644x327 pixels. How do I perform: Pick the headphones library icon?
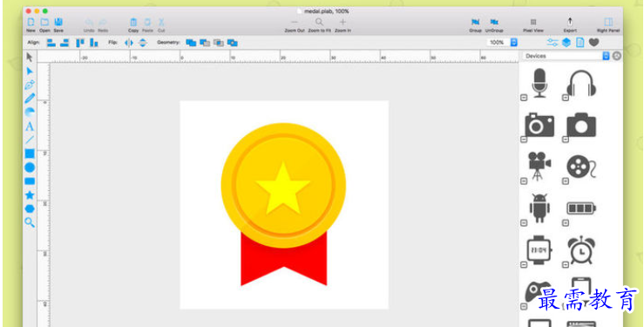(581, 84)
